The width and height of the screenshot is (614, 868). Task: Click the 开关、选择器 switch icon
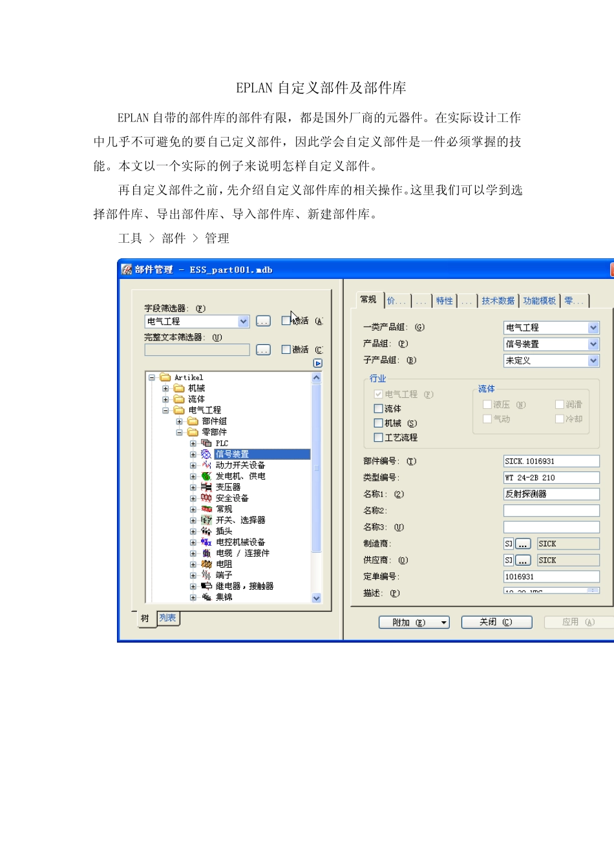pyautogui.click(x=206, y=520)
